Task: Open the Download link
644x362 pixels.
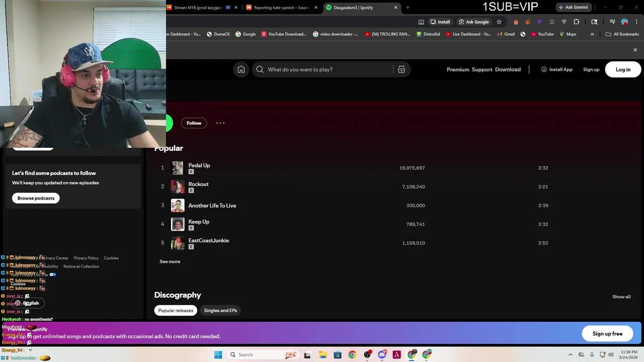Action: coord(508,69)
